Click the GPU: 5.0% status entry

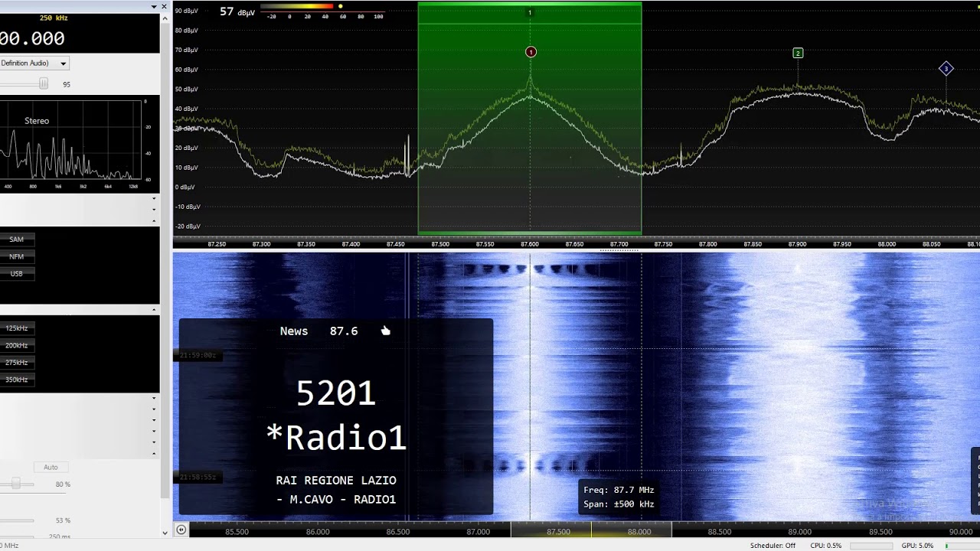coord(917,546)
